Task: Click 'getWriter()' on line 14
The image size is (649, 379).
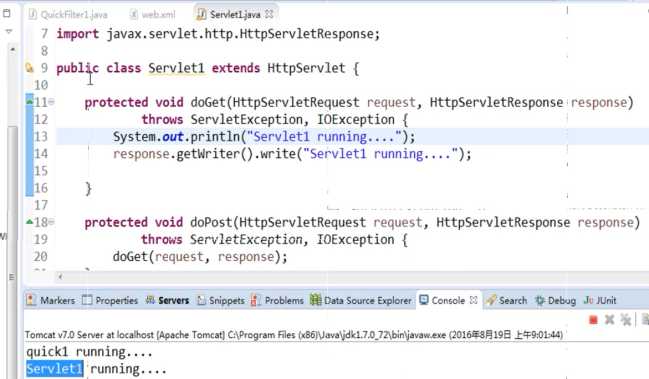Action: click(215, 154)
